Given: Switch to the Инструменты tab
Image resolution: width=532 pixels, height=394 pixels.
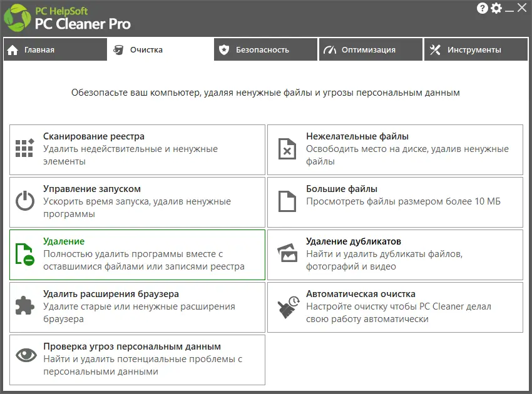Looking at the screenshot, I should pos(476,49).
